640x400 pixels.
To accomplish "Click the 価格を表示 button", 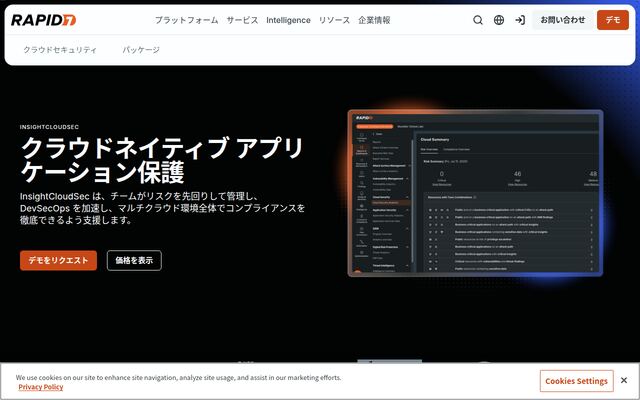I will pos(134,260).
